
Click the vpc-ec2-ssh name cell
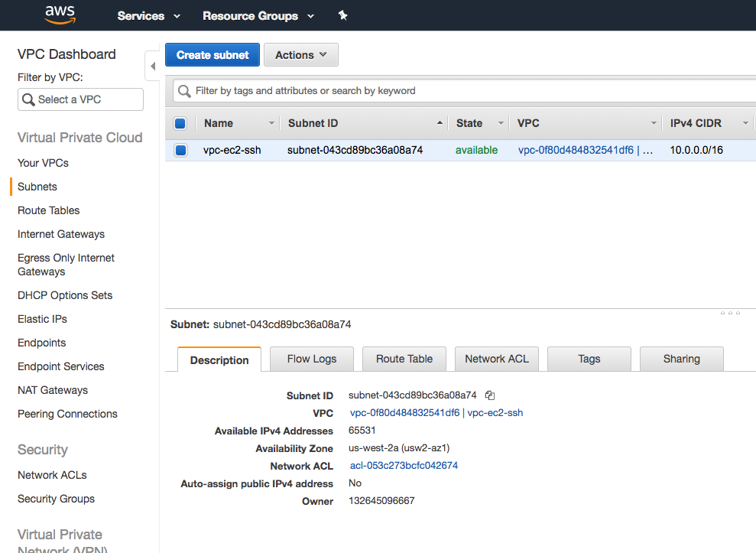[232, 150]
